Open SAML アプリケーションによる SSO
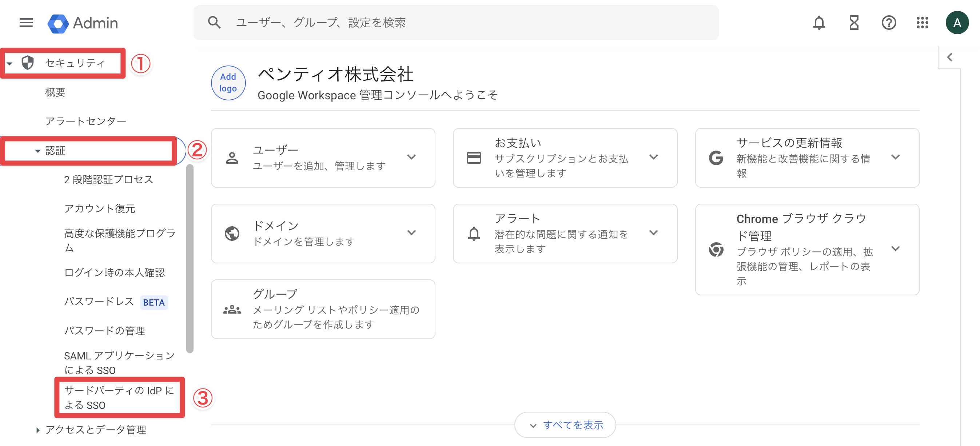This screenshot has height=446, width=980. tap(119, 363)
